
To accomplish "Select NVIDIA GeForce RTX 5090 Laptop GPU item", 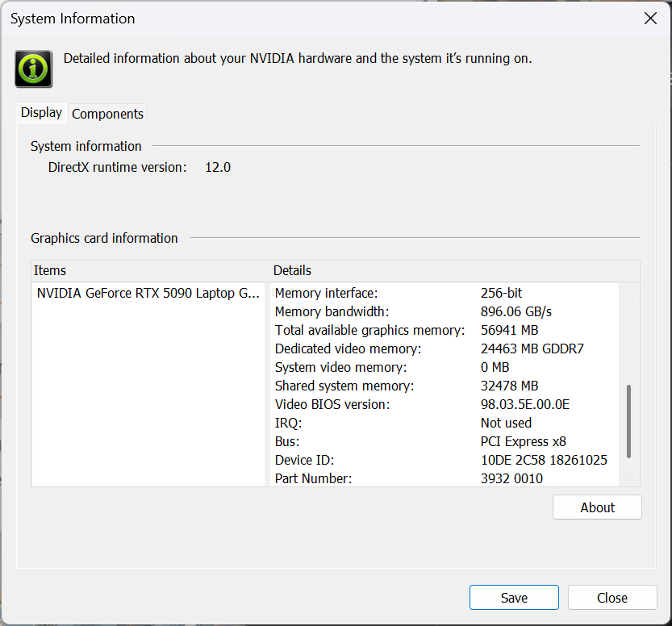I will click(148, 293).
